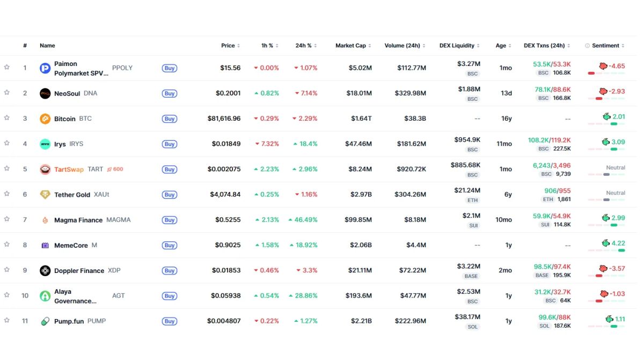The width and height of the screenshot is (644, 362).
Task: Click Buy button for NeoSoul
Action: pos(170,93)
